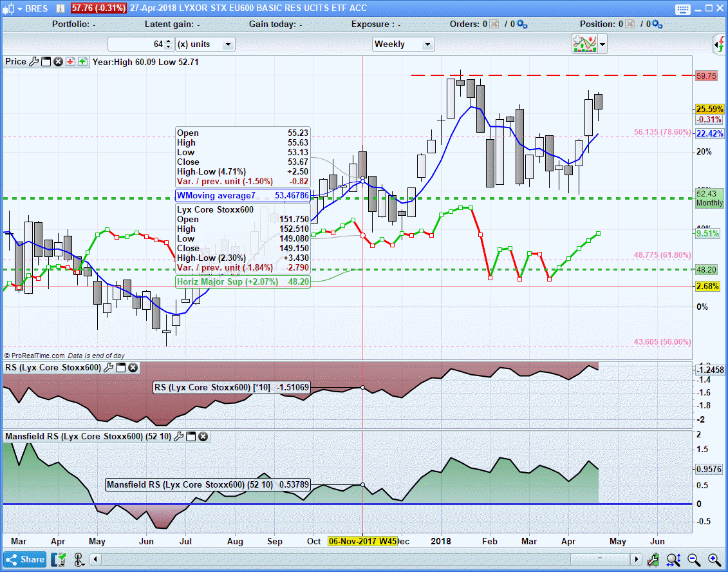Click the 0.9576 Mansfield value label
The height and width of the screenshot is (572, 728).
click(x=709, y=470)
